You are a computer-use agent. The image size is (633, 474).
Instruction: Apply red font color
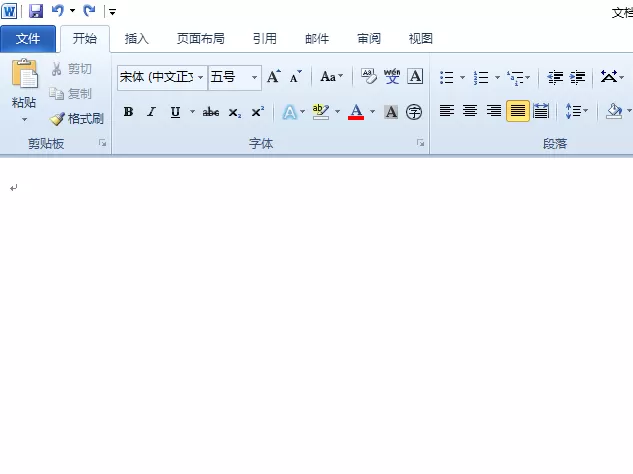coord(356,112)
